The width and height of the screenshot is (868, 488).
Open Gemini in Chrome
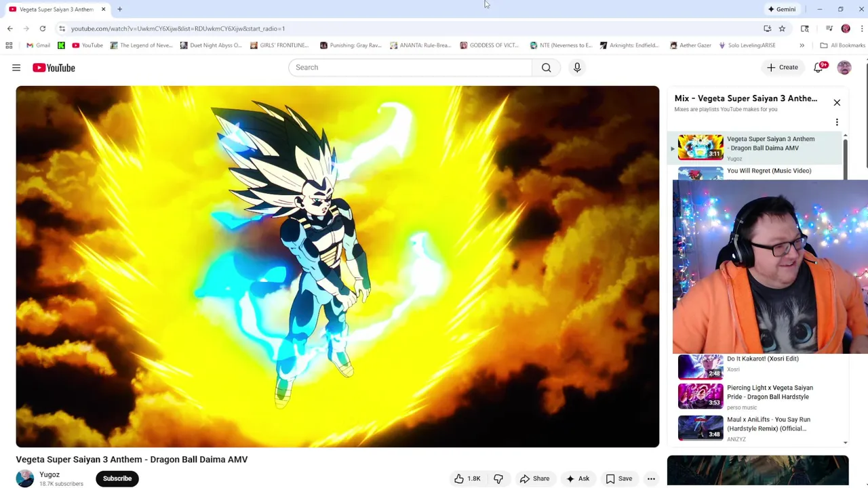(x=782, y=9)
